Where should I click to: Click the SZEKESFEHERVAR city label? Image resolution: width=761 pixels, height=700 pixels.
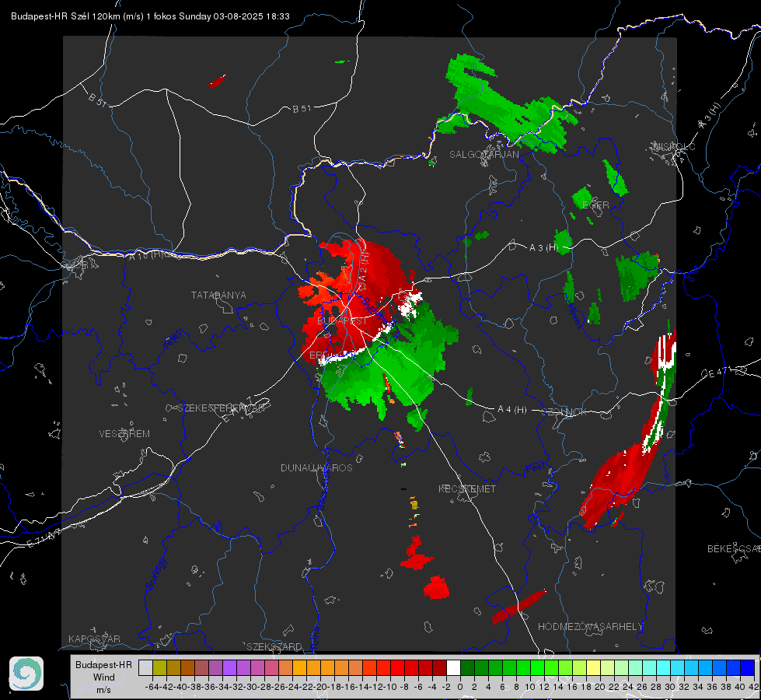click(221, 408)
